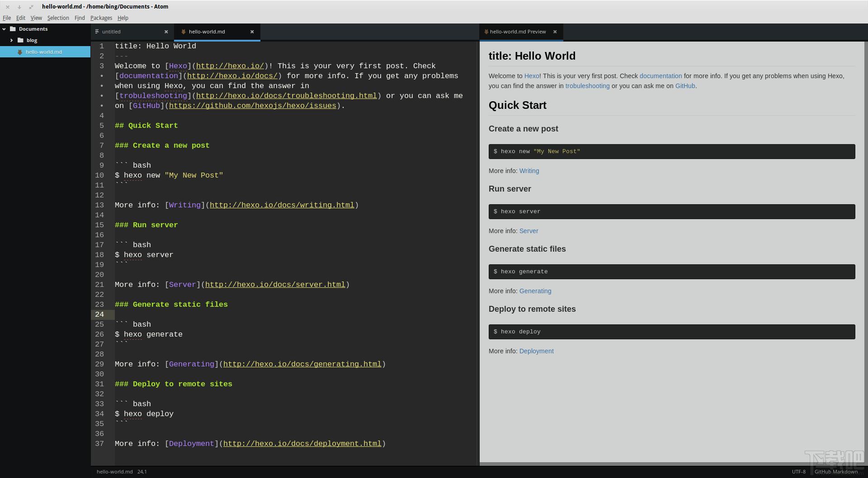This screenshot has width=868, height=478.
Task: Close the hello-world.md Preview tab
Action: [x=555, y=32]
